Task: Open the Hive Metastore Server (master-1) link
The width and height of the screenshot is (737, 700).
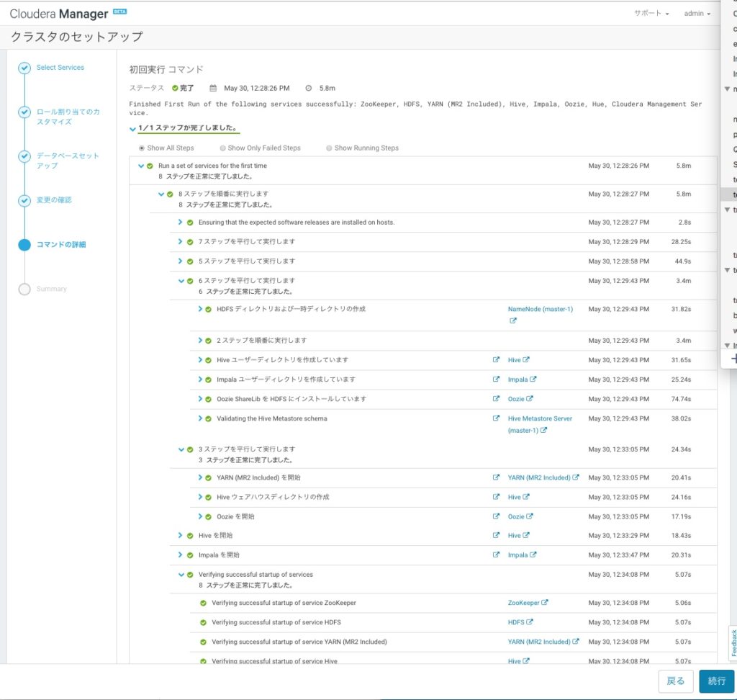Action: [x=540, y=424]
